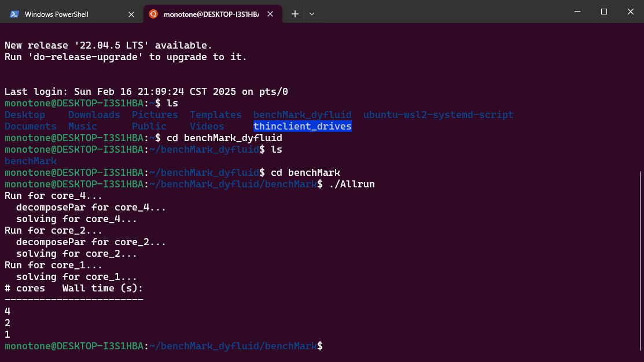
Task: Close the terminal window
Action: coord(631,12)
